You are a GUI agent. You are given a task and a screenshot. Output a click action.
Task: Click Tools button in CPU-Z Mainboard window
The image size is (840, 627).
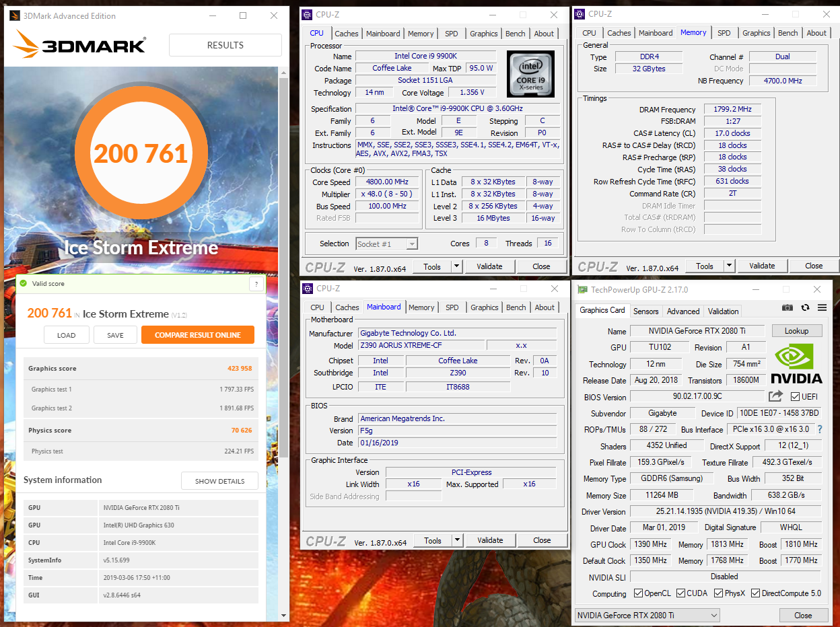pyautogui.click(x=433, y=540)
